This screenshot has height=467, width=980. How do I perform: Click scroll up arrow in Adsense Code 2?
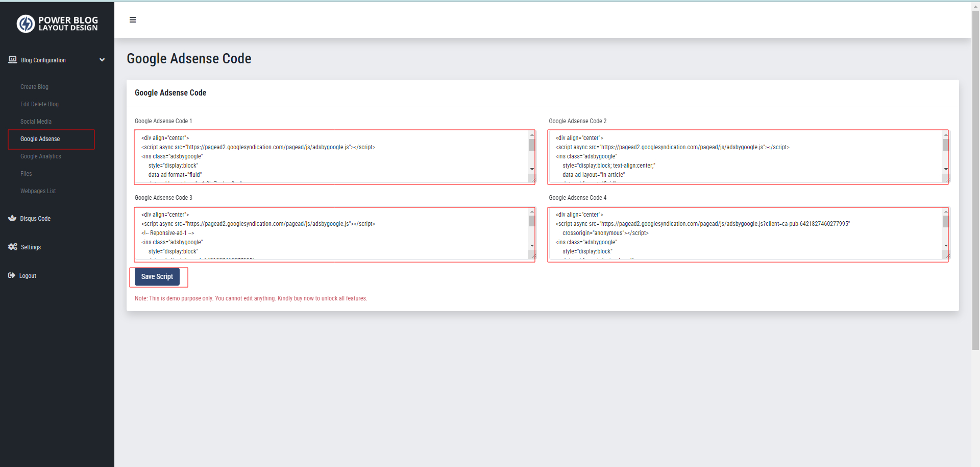click(x=946, y=135)
